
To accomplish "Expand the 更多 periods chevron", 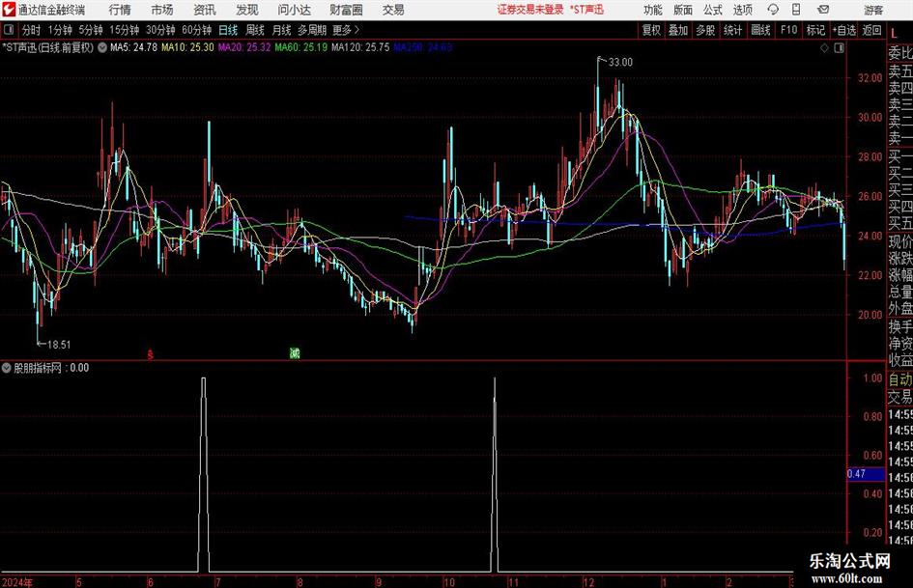I will 357,30.
